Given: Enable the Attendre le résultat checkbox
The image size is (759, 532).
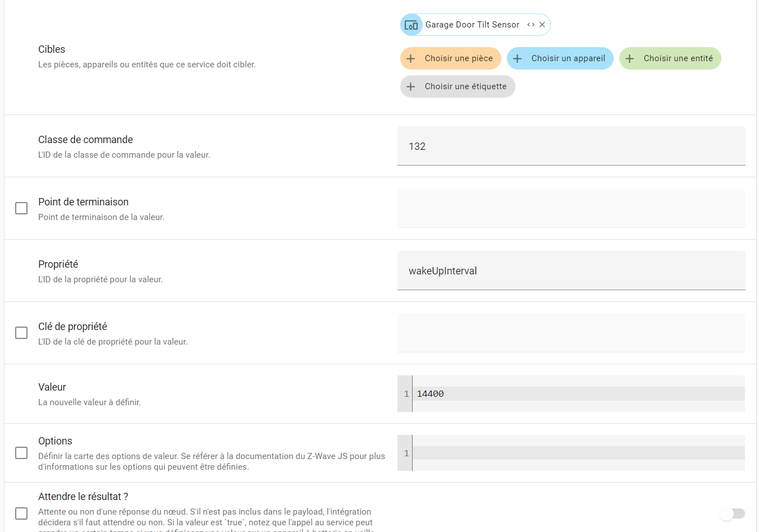Looking at the screenshot, I should 21,513.
